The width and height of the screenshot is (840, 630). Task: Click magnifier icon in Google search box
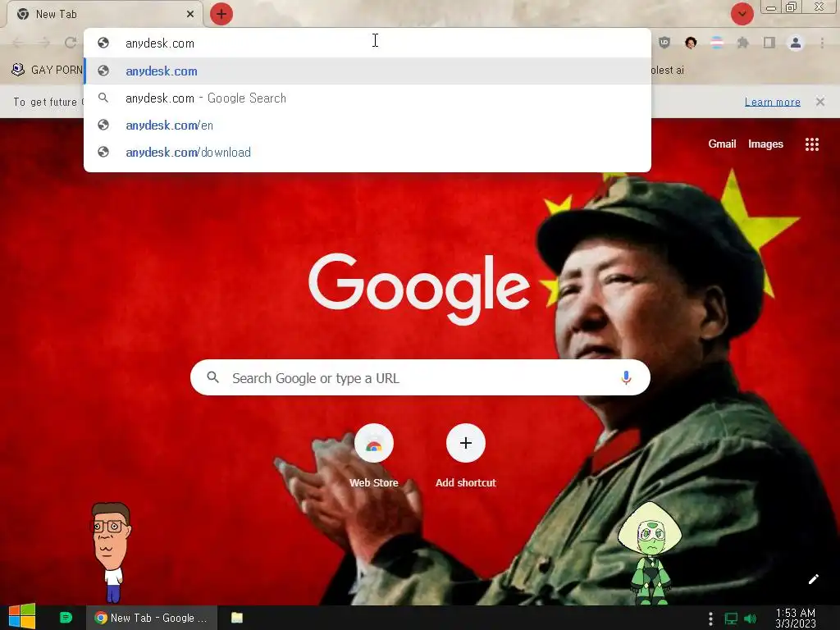[x=212, y=377]
